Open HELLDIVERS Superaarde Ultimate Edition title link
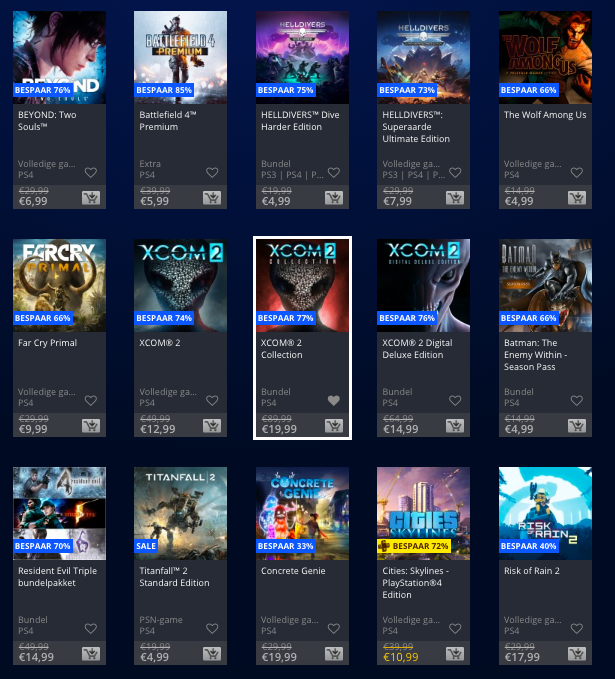This screenshot has height=679, width=615. tap(416, 127)
